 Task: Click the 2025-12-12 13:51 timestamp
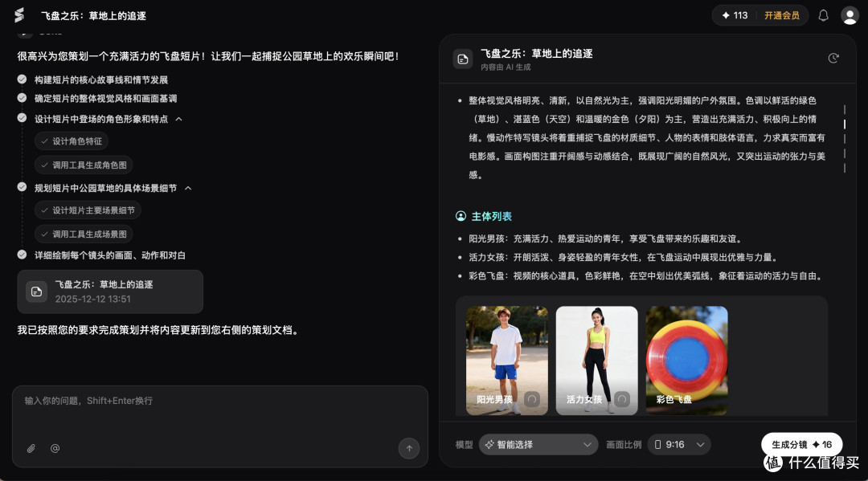point(93,299)
